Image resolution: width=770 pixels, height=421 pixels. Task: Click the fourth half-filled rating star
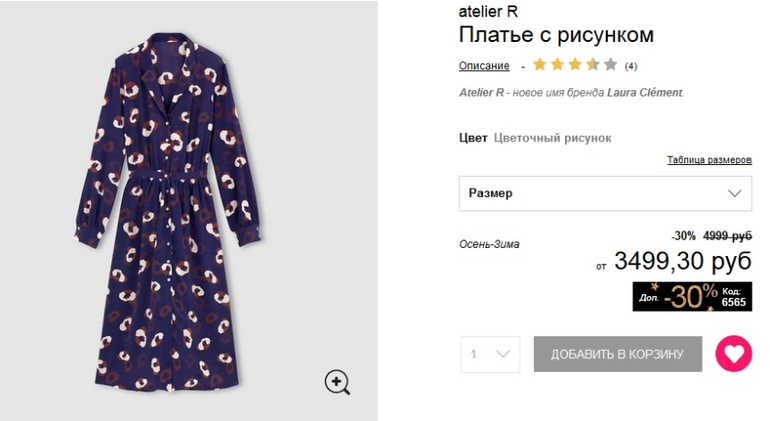(593, 65)
